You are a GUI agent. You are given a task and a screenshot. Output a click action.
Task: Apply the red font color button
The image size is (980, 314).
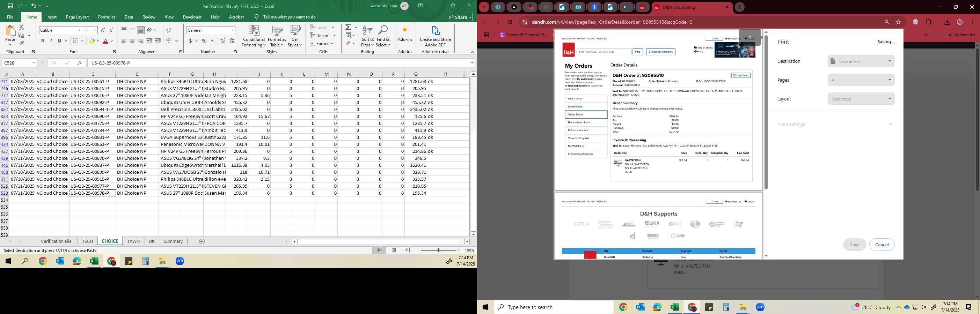click(106, 41)
